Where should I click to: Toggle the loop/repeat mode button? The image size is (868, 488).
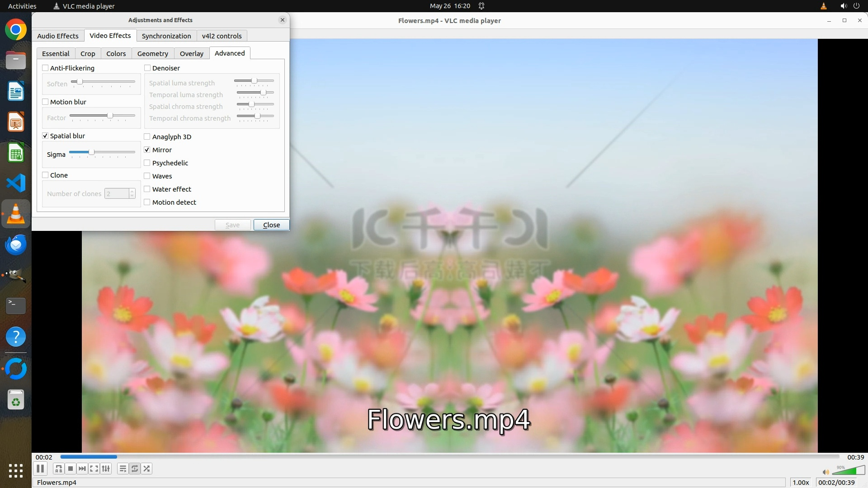coord(135,469)
